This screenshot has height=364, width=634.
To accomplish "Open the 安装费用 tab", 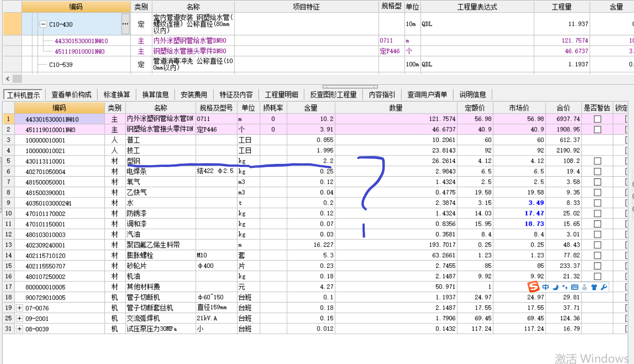I will click(194, 95).
